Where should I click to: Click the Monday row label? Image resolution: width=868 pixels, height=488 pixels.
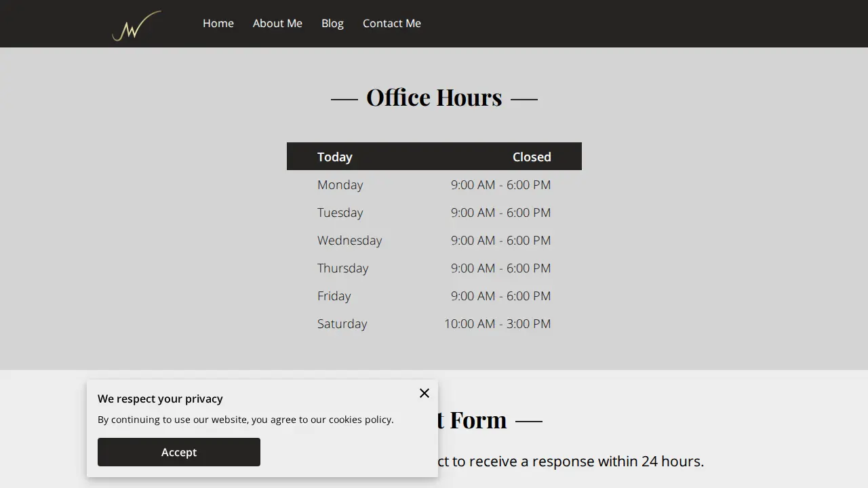(x=340, y=184)
